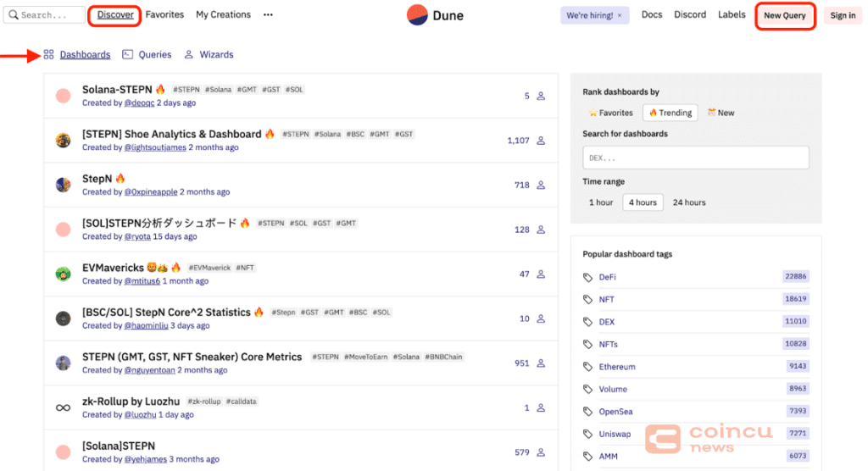Click the tag icon beside DeFi
This screenshot has height=471, width=868.
click(x=587, y=277)
